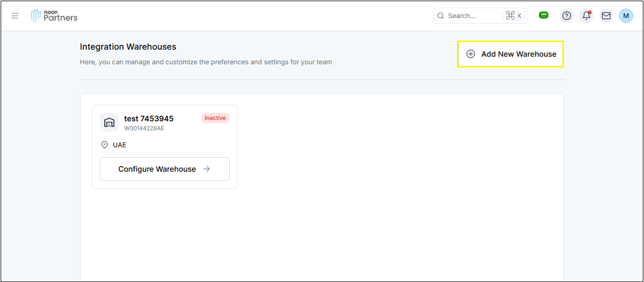Open the hamburger navigation menu
644x282 pixels.
(x=15, y=16)
